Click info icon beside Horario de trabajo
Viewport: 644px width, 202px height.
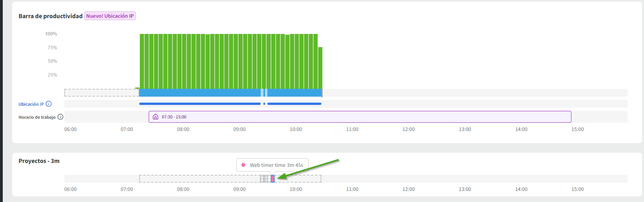point(60,117)
